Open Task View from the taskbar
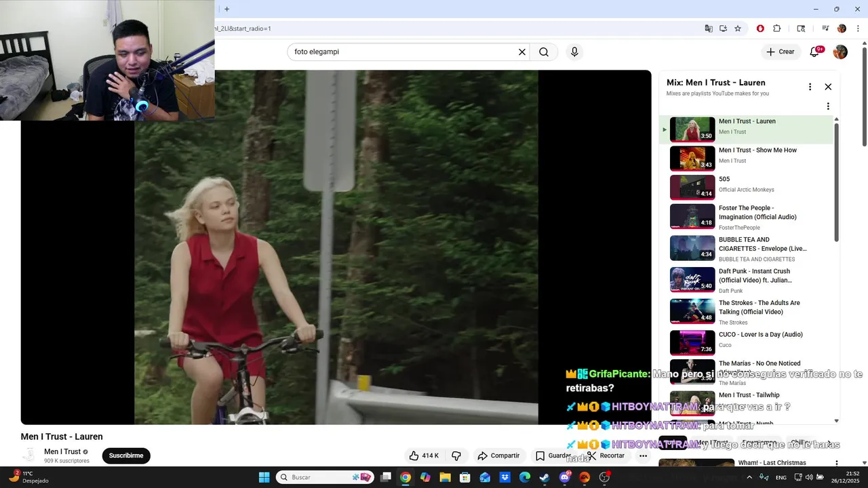Viewport: 868px width, 488px height. coord(385,477)
